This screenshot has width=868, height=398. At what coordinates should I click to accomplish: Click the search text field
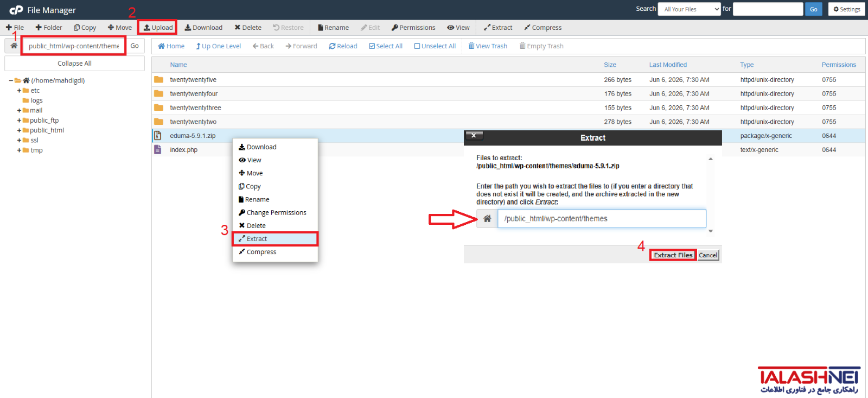click(768, 9)
